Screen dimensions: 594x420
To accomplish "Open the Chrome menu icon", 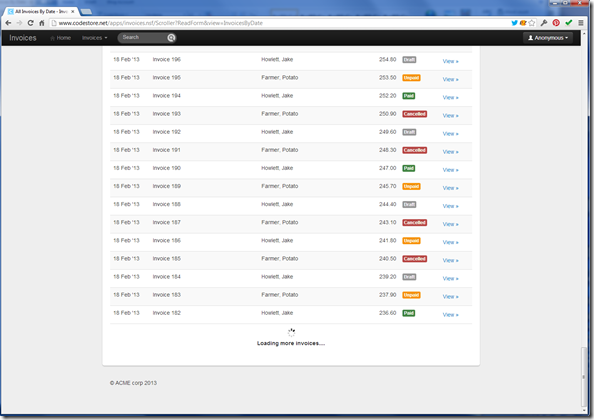I will point(581,23).
